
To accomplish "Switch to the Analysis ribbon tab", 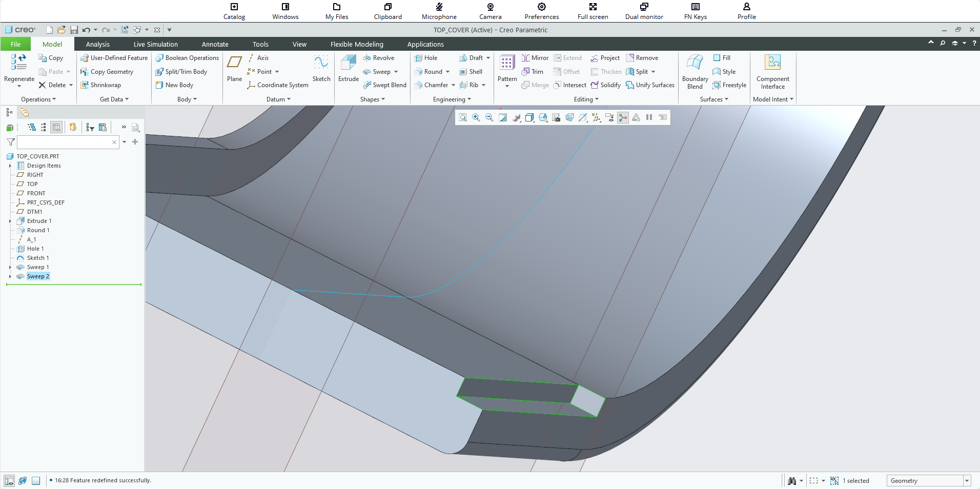I will (x=97, y=45).
